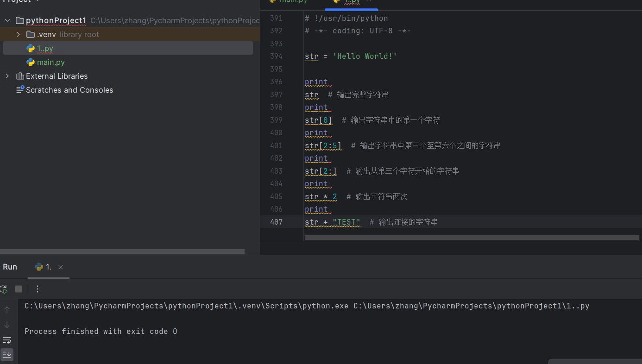Image resolution: width=642 pixels, height=364 pixels.
Task: Click 'Process finished with exit code 0'
Action: coord(101,332)
